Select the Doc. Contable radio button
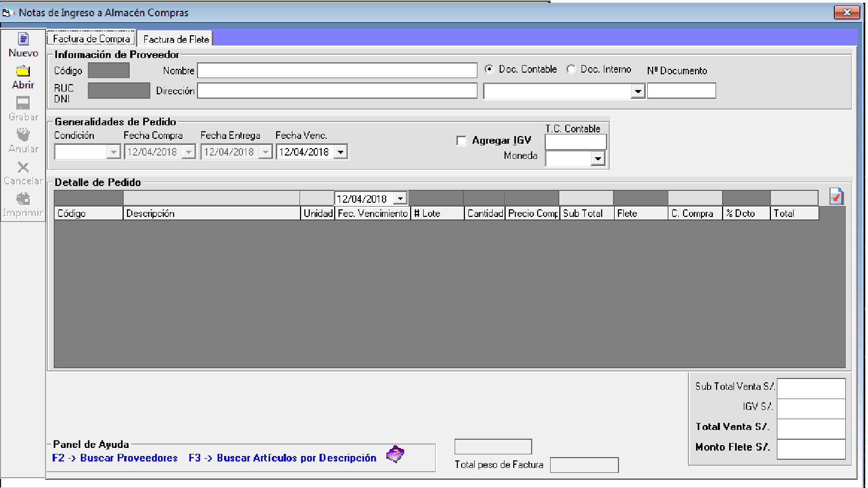 pyautogui.click(x=489, y=69)
